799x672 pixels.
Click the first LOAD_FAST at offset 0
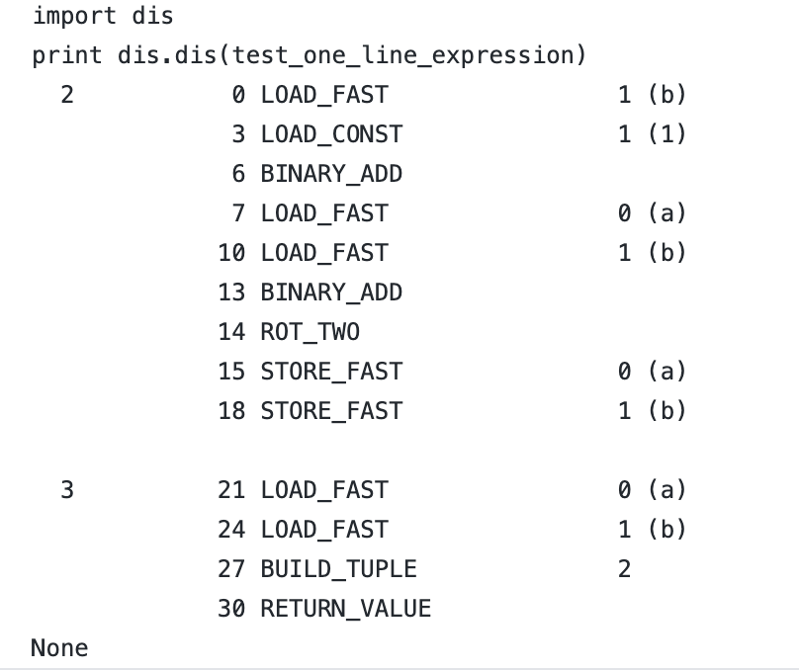[x=324, y=95]
